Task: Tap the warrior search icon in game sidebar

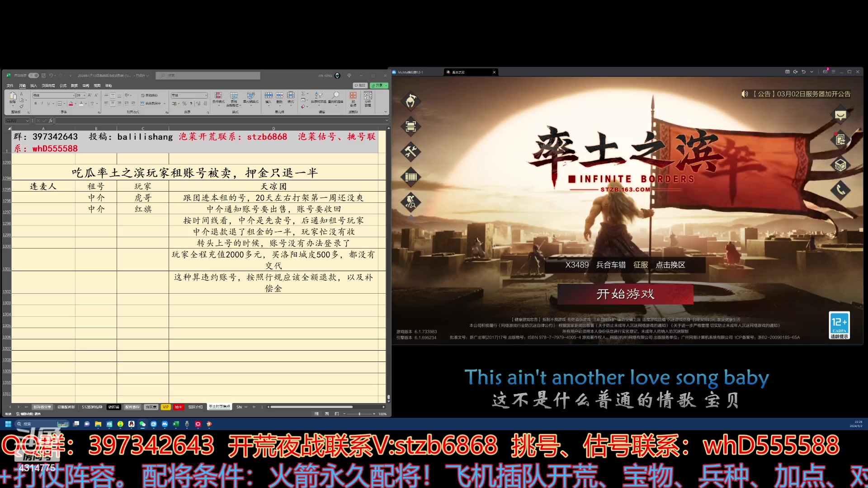Action: click(410, 202)
